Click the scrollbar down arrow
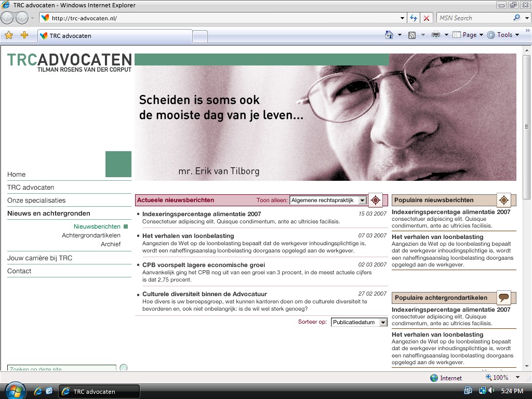 (527, 366)
